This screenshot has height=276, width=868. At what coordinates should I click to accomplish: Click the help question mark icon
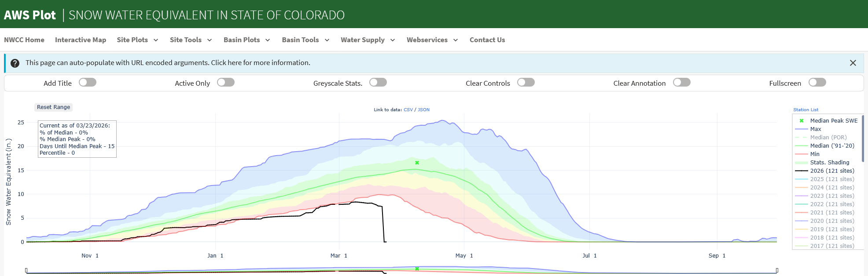(x=15, y=63)
